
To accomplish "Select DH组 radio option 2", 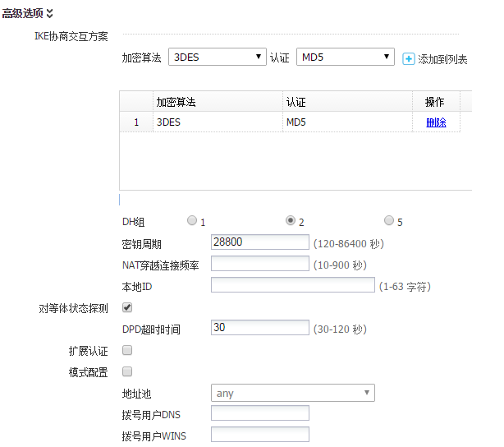I will coord(291,220).
